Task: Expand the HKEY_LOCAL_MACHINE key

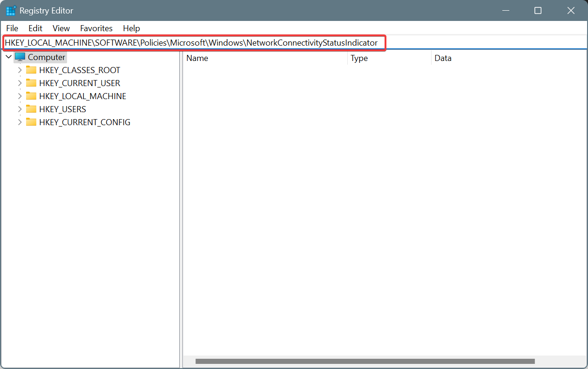Action: (20, 96)
